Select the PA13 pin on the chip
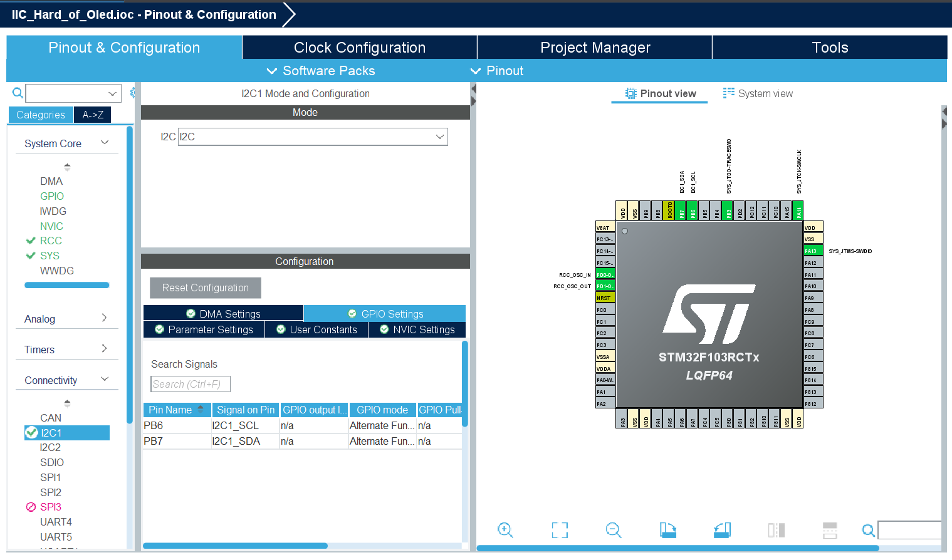Screen dimensions: 952x560 tap(813, 251)
